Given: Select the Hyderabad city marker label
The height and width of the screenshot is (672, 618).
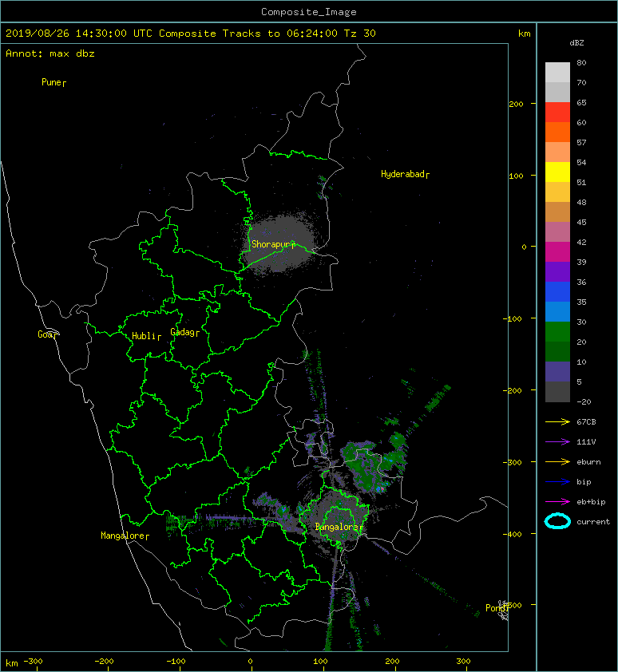Looking at the screenshot, I should [x=405, y=174].
